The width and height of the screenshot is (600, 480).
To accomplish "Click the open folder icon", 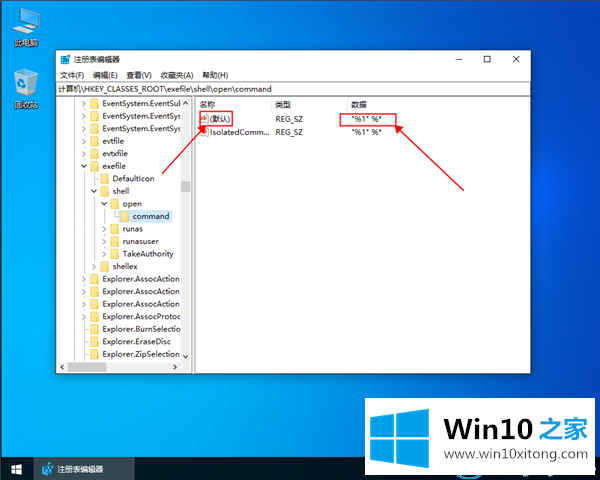I will [x=114, y=204].
